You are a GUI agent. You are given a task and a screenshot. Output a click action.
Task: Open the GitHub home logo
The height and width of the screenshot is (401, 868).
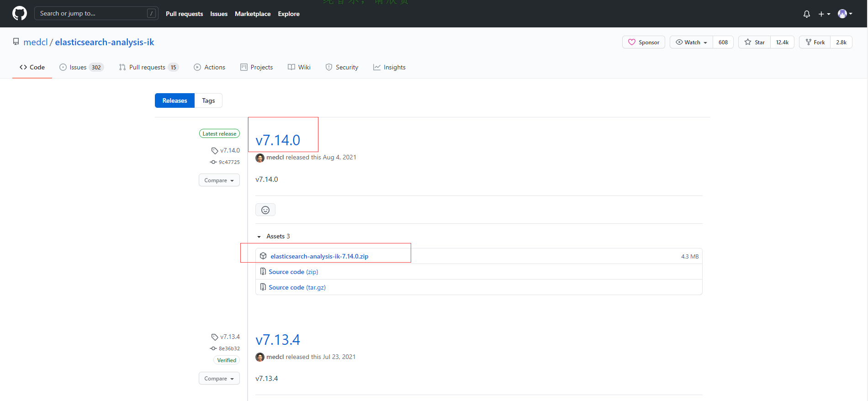[20, 13]
